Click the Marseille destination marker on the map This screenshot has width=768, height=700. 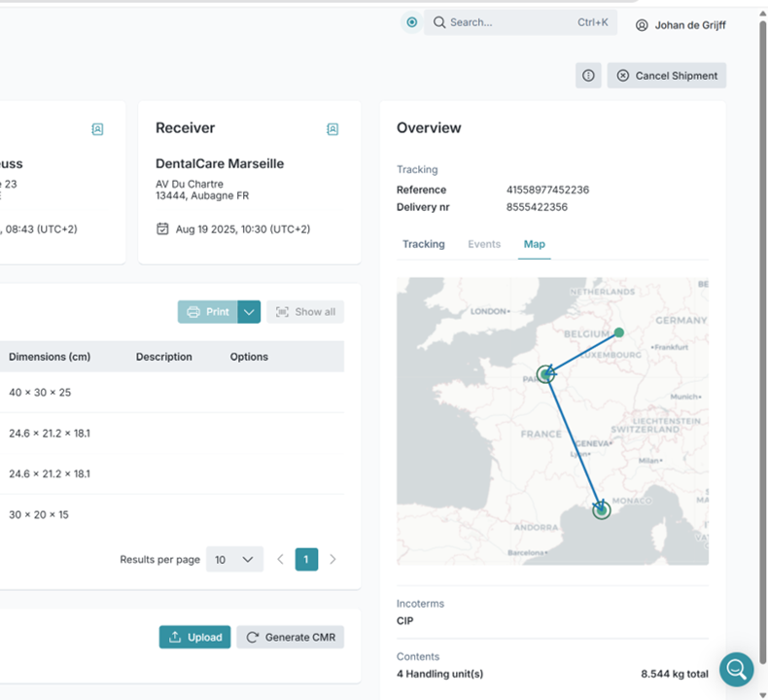[602, 510]
